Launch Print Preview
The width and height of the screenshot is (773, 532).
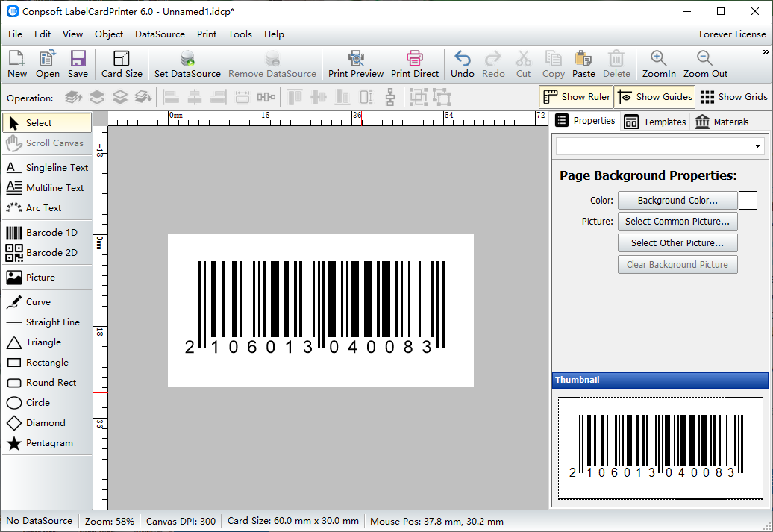[356, 64]
